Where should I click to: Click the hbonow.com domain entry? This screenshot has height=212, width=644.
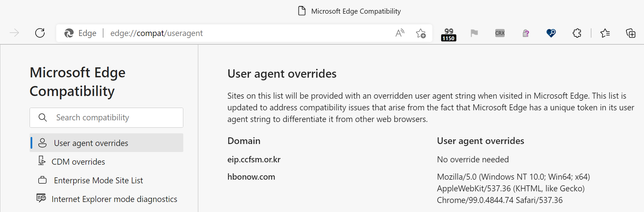tap(251, 177)
